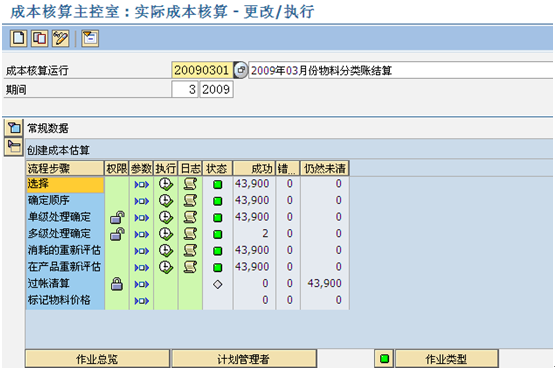Toggle the open lock for 多级处理确定
Viewport: 555px width, 370px height.
pos(117,234)
